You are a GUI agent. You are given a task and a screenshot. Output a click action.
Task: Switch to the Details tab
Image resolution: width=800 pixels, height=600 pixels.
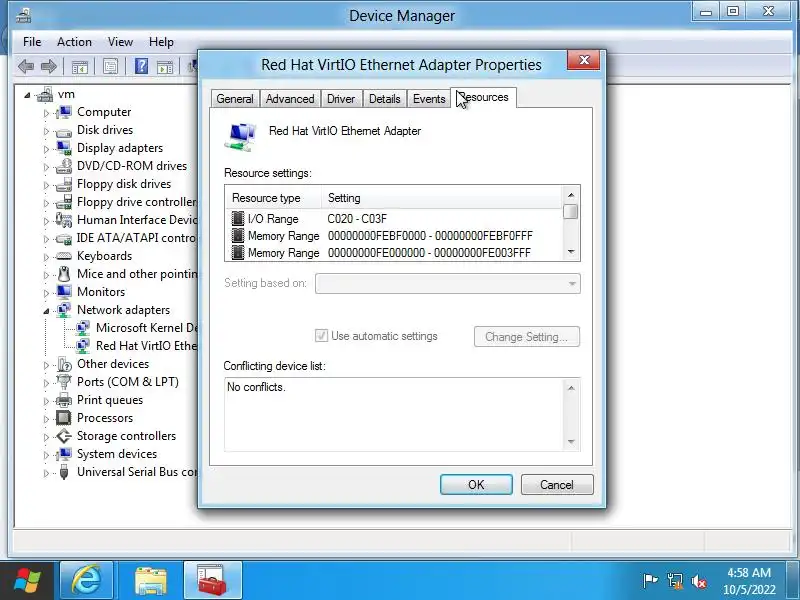[385, 98]
